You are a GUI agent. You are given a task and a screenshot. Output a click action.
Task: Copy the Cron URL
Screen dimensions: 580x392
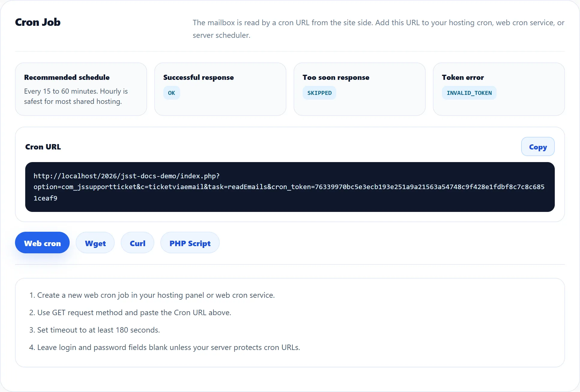click(x=538, y=147)
